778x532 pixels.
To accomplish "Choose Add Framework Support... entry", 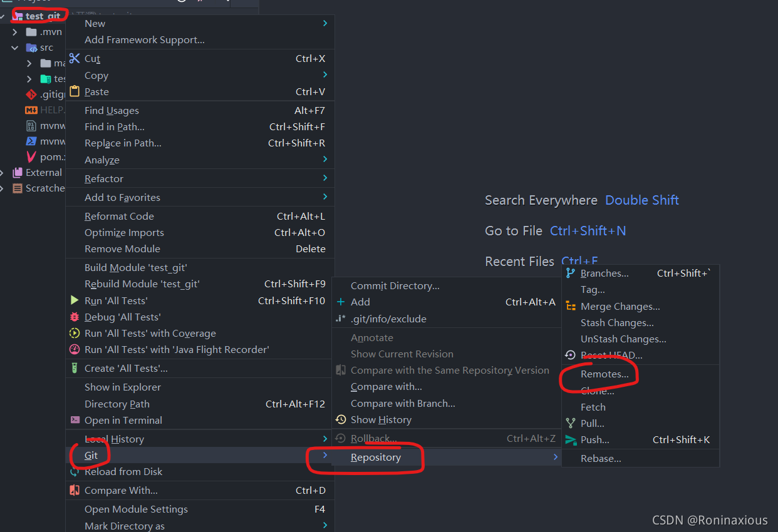I will coord(200,39).
